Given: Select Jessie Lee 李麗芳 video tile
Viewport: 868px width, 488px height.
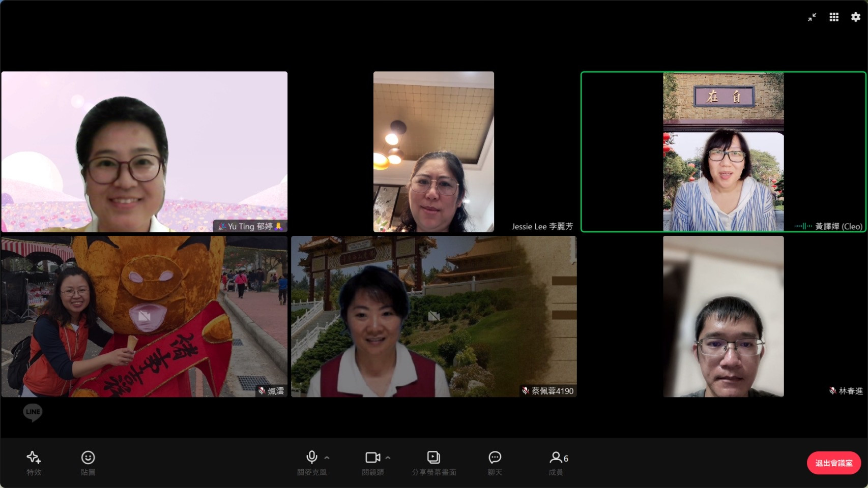Looking at the screenshot, I should 433,151.
